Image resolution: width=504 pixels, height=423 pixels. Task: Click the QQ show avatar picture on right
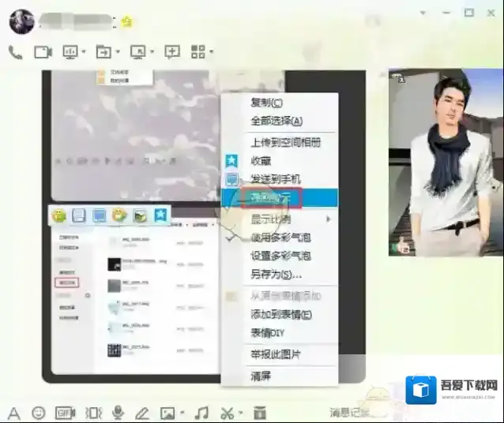coord(446,163)
